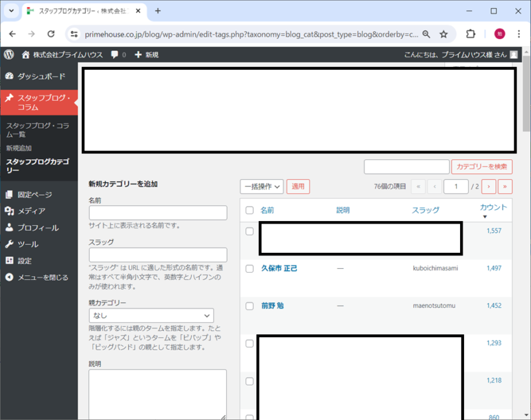Sort table by スラッグ column
The width and height of the screenshot is (531, 420).
point(425,210)
